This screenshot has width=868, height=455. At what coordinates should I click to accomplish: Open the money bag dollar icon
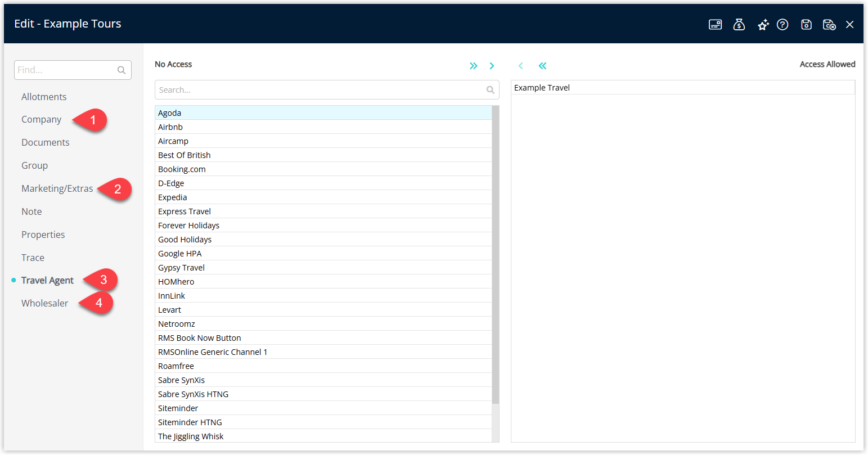pos(739,25)
